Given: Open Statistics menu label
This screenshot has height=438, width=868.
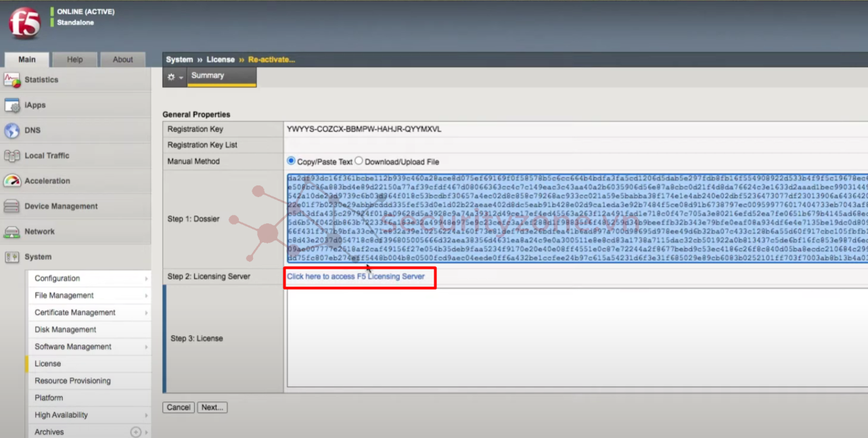Looking at the screenshot, I should pyautogui.click(x=41, y=80).
